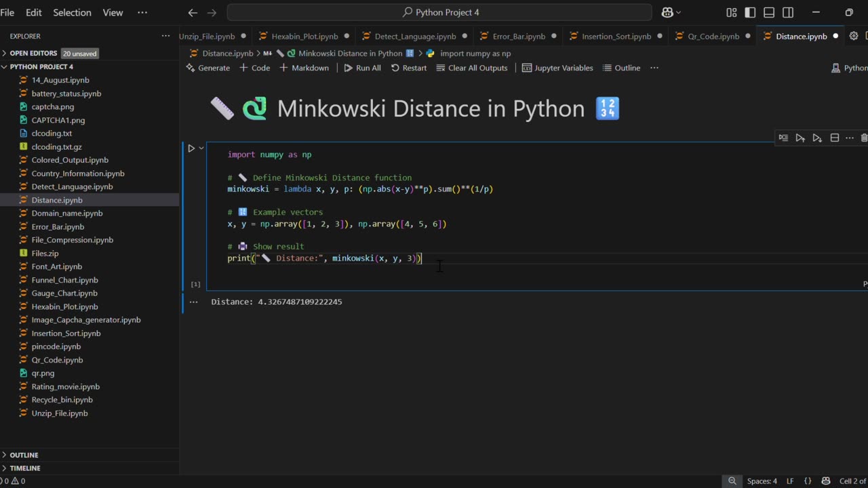
Task: Switch to Detect_Language.ipynb tab
Action: pos(415,36)
